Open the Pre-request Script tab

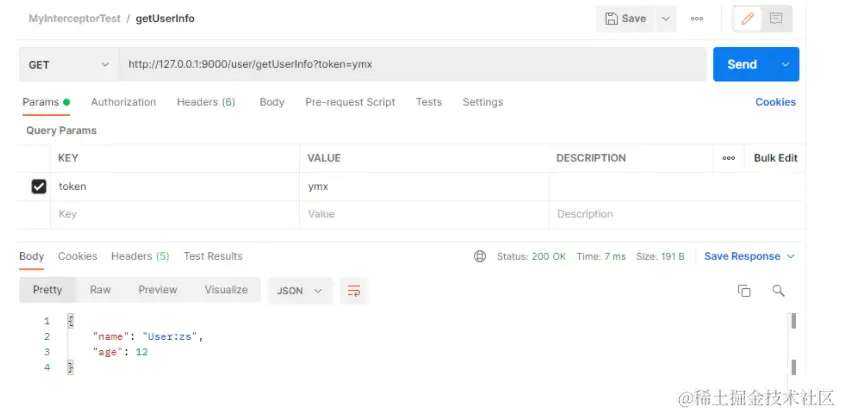[350, 102]
